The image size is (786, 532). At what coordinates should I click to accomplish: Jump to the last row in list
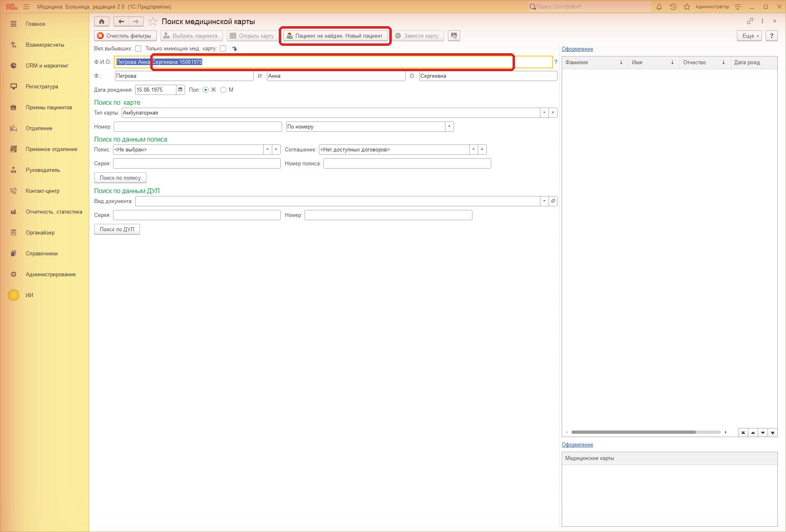click(772, 433)
